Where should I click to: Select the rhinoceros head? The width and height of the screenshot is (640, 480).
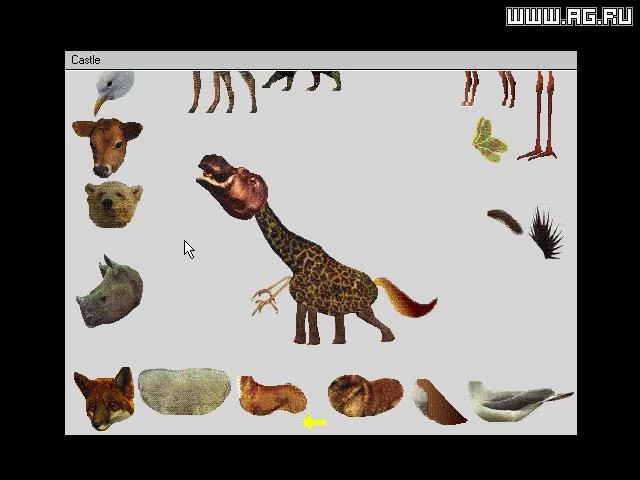(x=109, y=291)
